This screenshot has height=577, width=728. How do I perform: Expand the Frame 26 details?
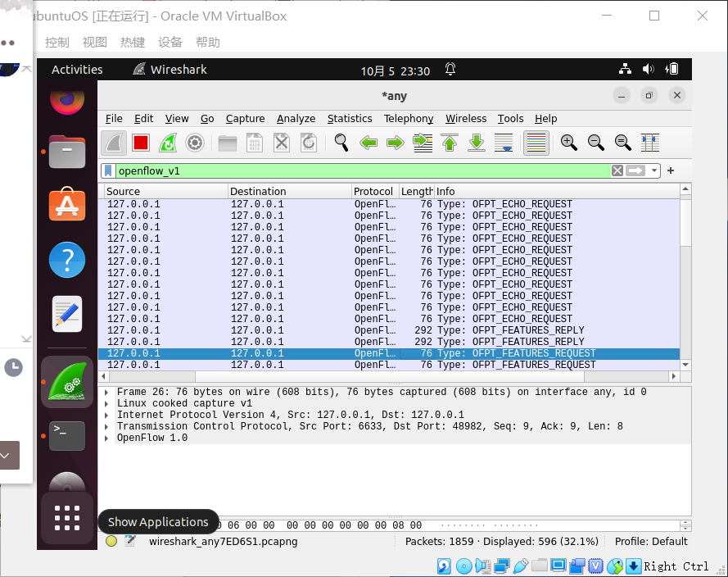pyautogui.click(x=106, y=392)
